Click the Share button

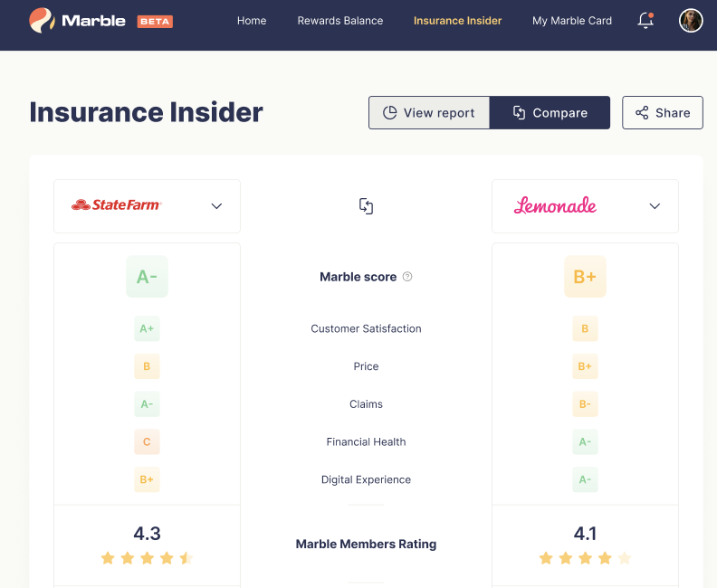coord(663,113)
